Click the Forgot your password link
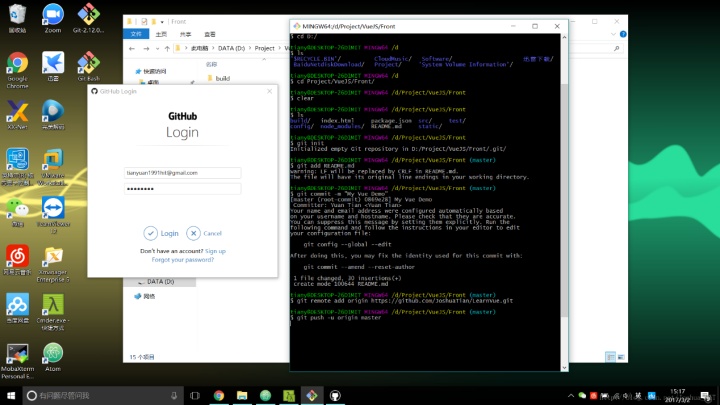720x405 pixels. [x=182, y=259]
